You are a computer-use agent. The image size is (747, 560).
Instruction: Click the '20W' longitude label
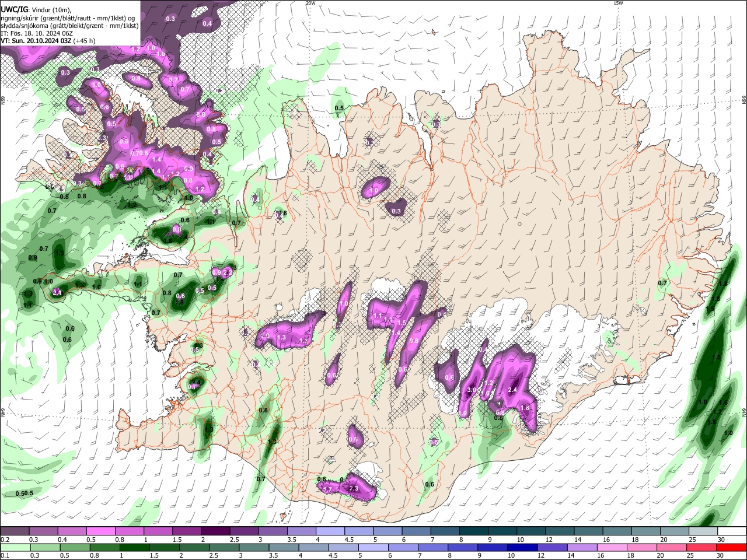tap(310, 3)
